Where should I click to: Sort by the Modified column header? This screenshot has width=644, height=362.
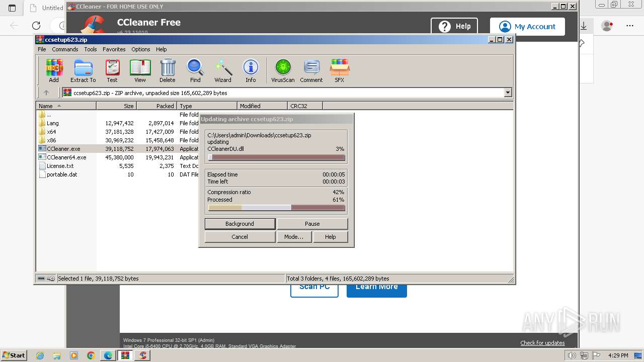point(262,106)
